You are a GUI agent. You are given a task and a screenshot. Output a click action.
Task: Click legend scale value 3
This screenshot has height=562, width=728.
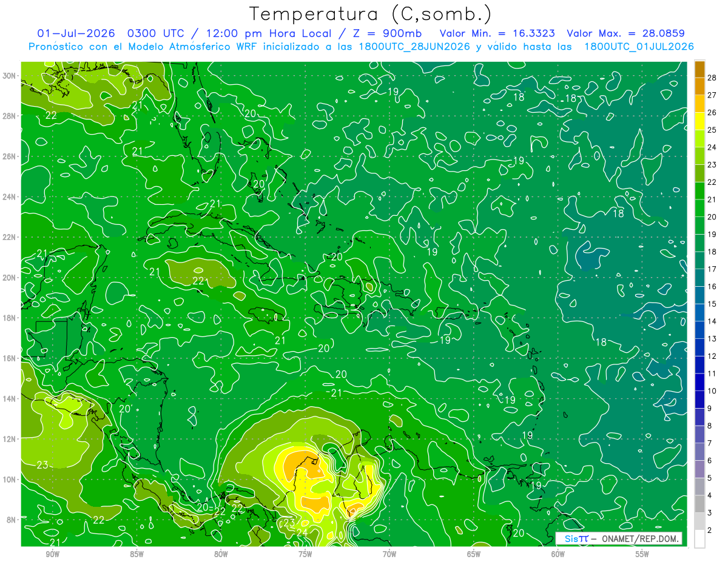[x=710, y=513]
